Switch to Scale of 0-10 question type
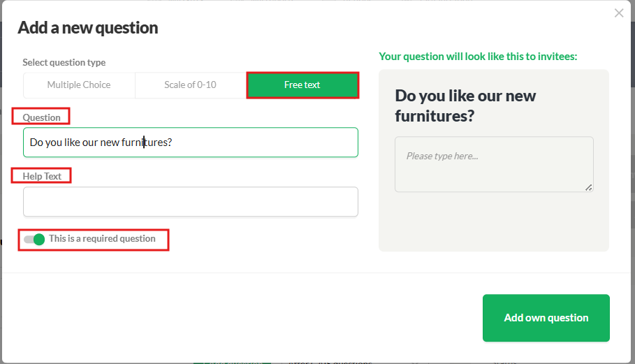This screenshot has height=364, width=635. tap(190, 85)
